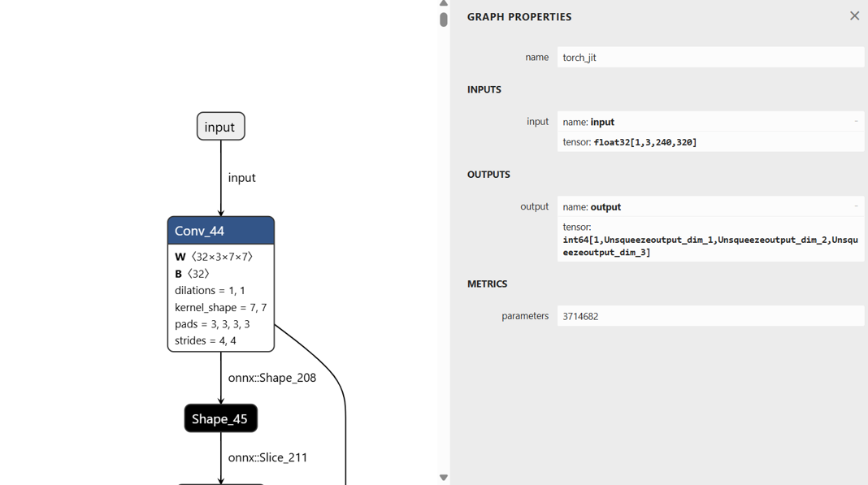Click the torch_jit name field
The width and height of the screenshot is (868, 485).
[710, 58]
